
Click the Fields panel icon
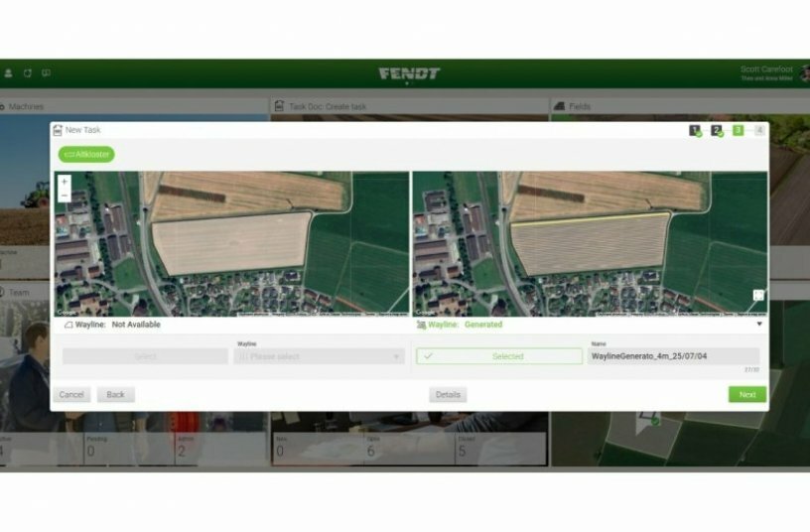click(559, 106)
